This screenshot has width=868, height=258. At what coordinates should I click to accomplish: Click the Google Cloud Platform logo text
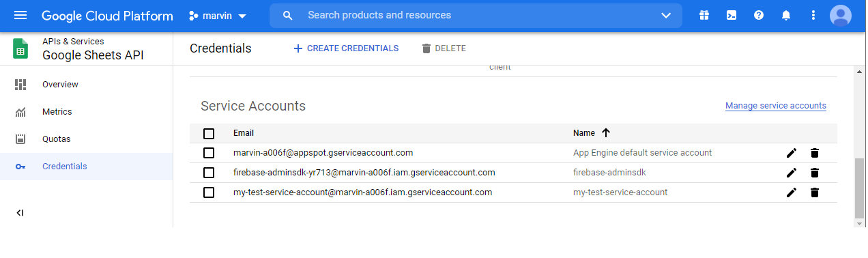coord(107,15)
